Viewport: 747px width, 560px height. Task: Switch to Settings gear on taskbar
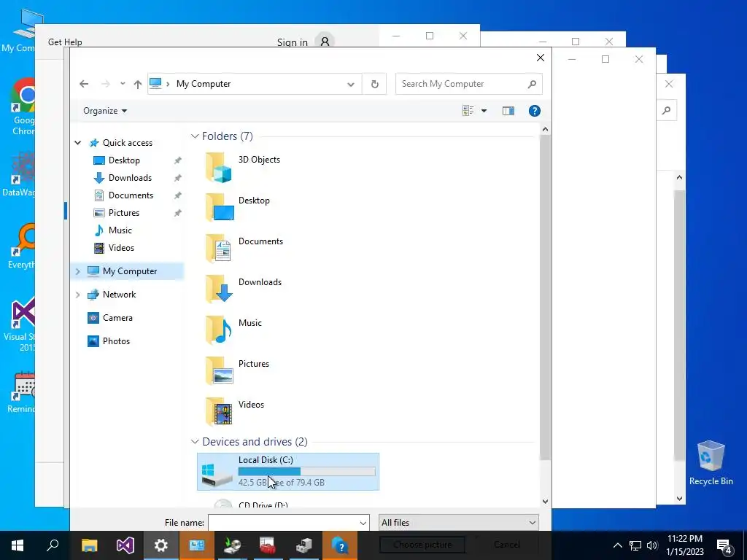pos(161,545)
